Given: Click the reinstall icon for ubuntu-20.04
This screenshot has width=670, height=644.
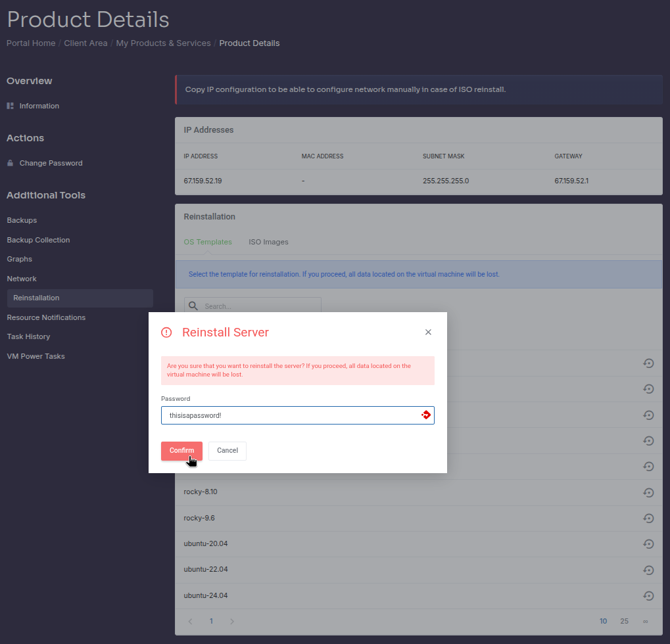Looking at the screenshot, I should click(x=648, y=543).
